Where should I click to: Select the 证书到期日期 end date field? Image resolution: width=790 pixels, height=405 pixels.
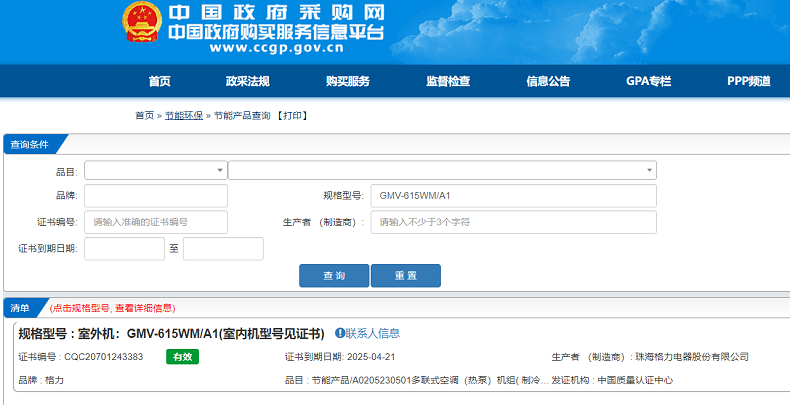(223, 249)
